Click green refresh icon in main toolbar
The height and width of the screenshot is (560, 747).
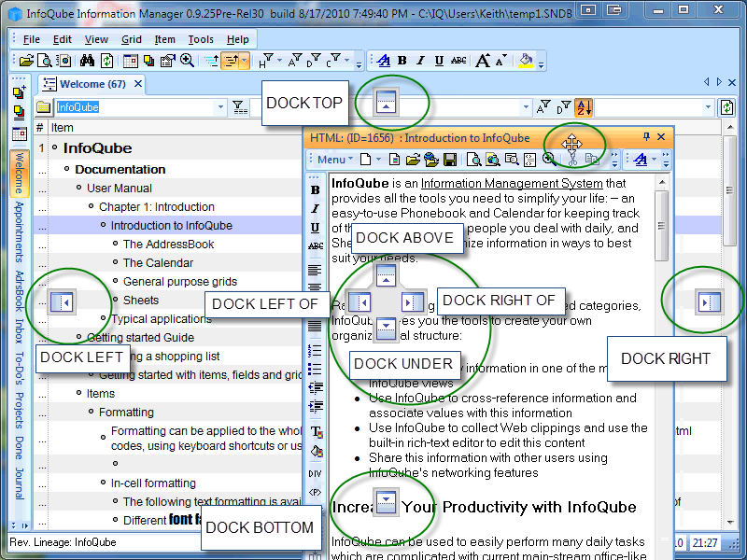[106, 61]
